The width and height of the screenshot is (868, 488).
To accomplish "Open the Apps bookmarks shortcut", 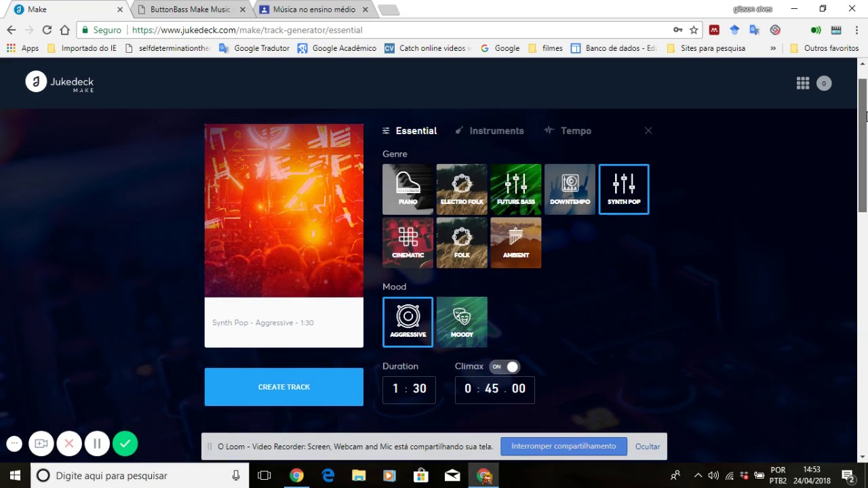I will [x=22, y=48].
